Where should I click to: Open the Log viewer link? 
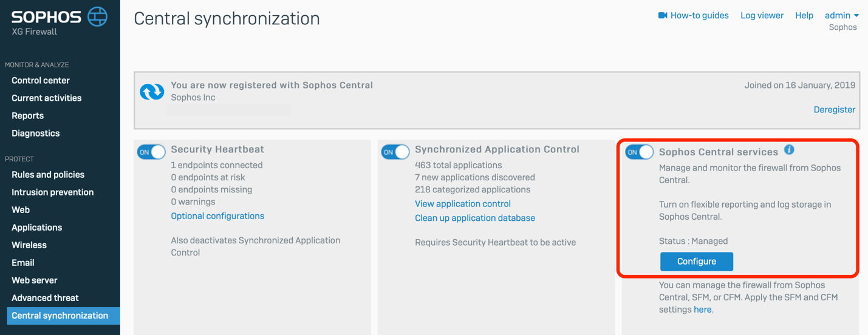click(762, 15)
